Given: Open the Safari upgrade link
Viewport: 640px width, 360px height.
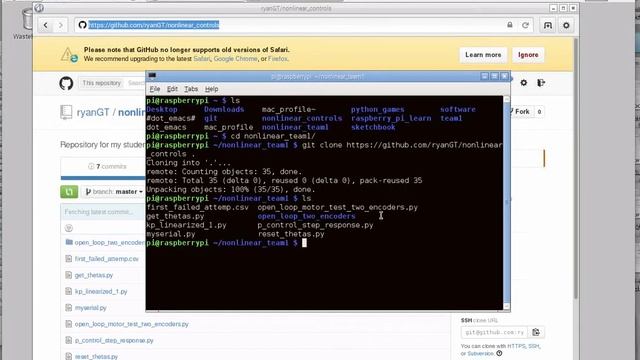Looking at the screenshot, I should tap(201, 59).
